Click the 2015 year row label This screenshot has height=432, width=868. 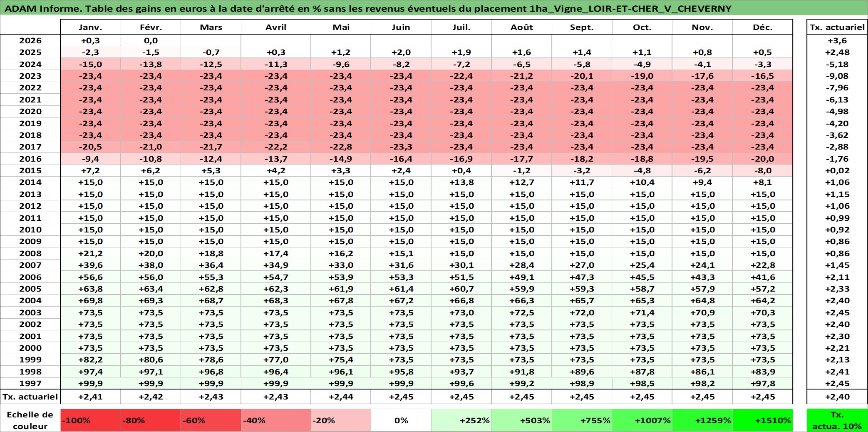pos(30,170)
